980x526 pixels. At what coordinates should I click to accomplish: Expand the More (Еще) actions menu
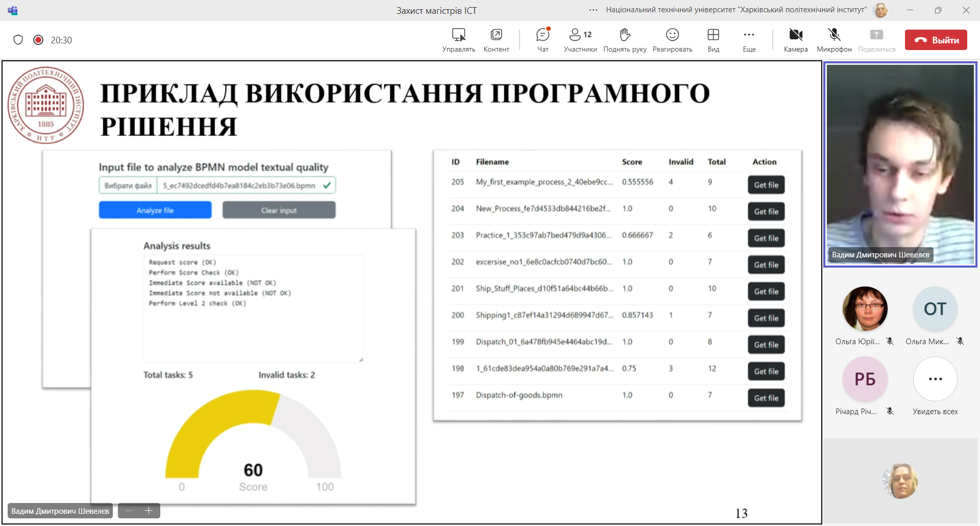tap(749, 40)
